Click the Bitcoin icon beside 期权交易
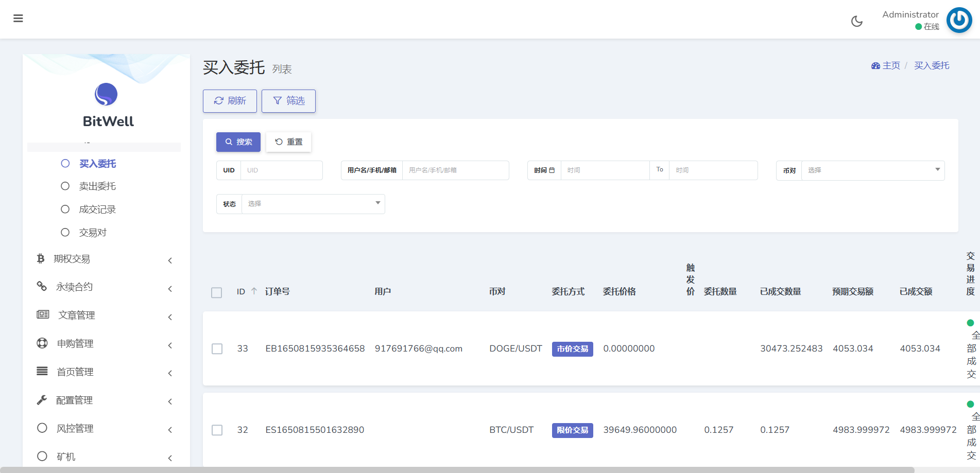Viewport: 980px width, 473px height. point(41,258)
